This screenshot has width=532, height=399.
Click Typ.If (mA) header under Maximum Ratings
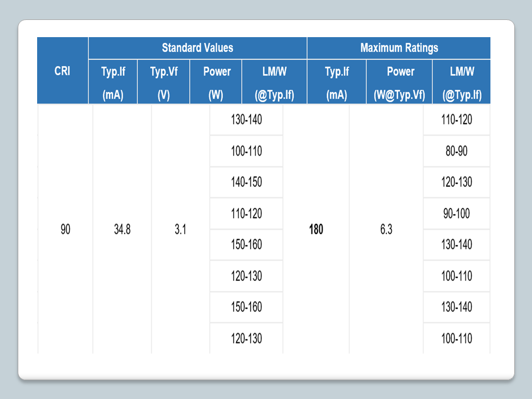[x=336, y=83]
